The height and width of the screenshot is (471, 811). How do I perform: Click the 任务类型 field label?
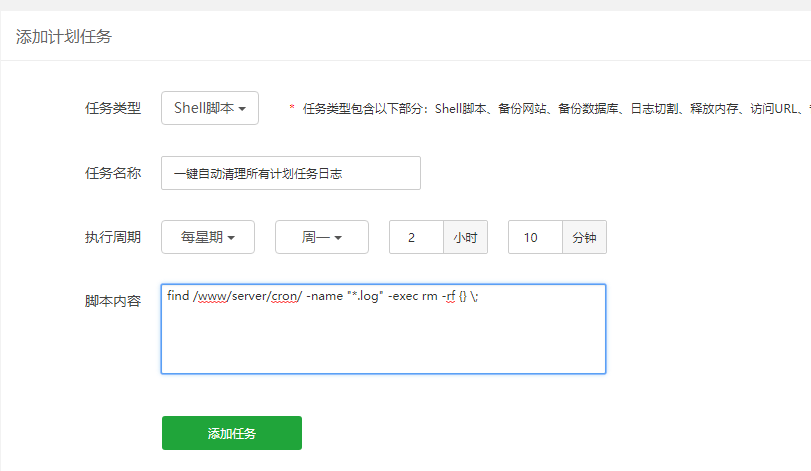click(113, 108)
